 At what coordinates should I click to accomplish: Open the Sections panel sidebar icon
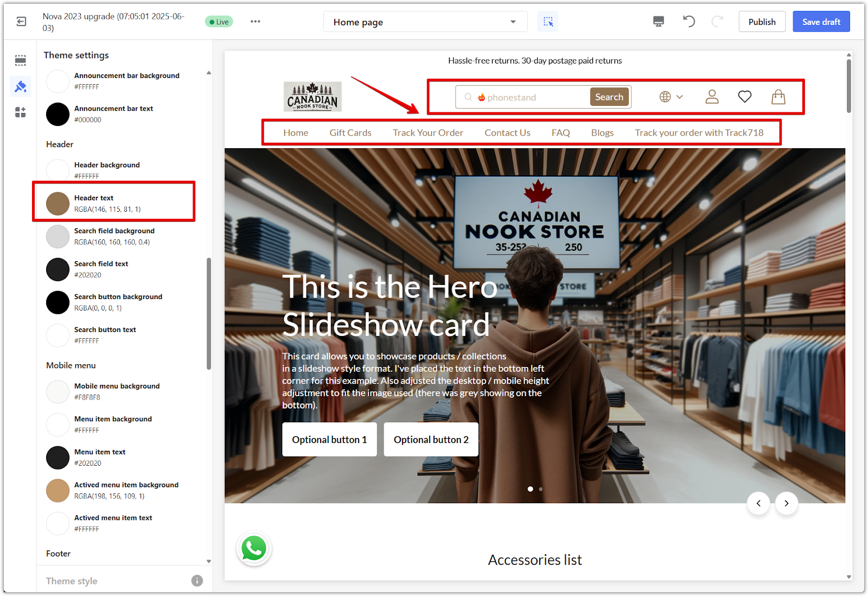tap(21, 60)
